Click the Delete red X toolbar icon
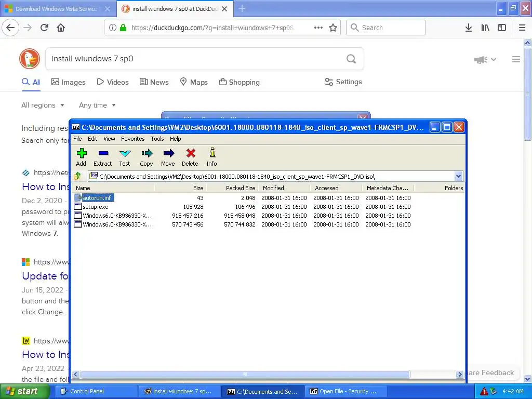 [190, 157]
